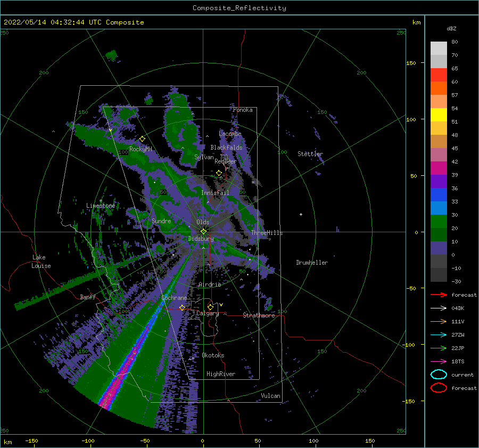The image size is (479, 448).
Task: Pick the bright green 20-30 dBZ swatch
Action: pyautogui.click(x=439, y=222)
